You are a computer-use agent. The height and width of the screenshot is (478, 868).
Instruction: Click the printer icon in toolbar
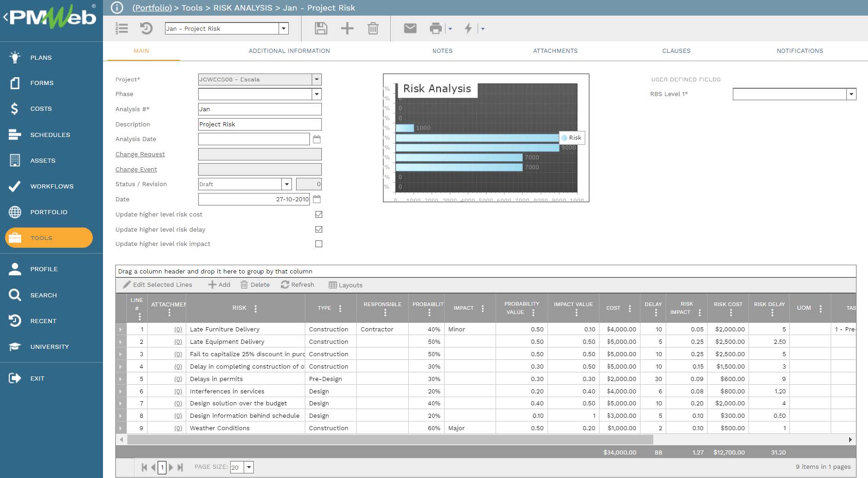(435, 28)
